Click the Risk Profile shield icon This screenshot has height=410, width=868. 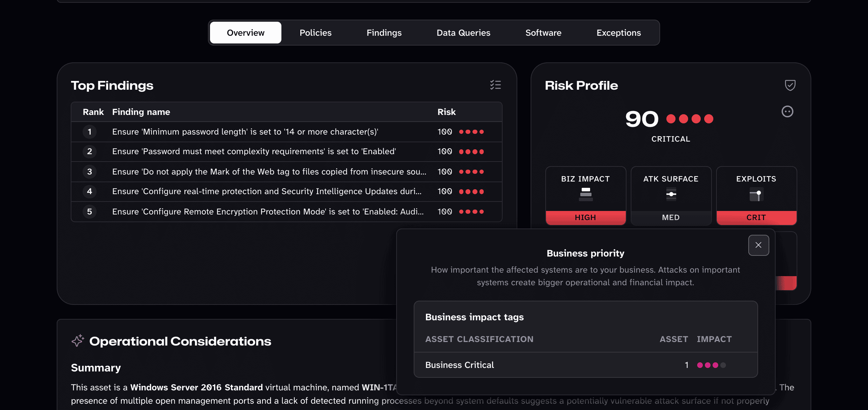click(790, 85)
